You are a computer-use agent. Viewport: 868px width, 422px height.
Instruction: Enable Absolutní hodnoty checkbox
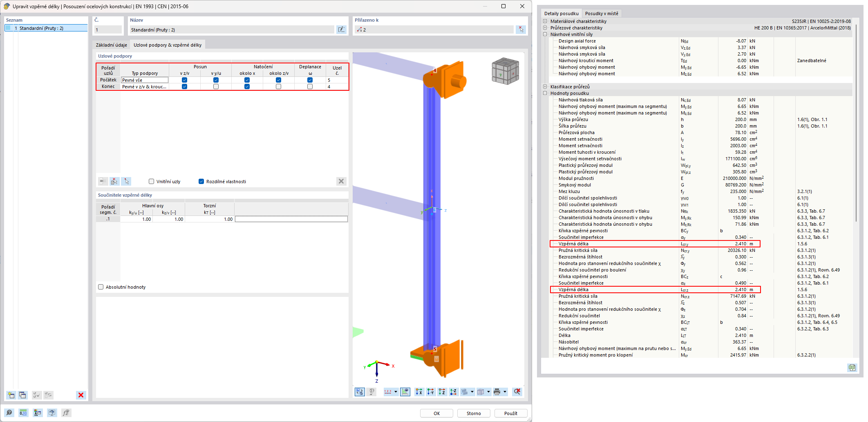[x=101, y=287]
